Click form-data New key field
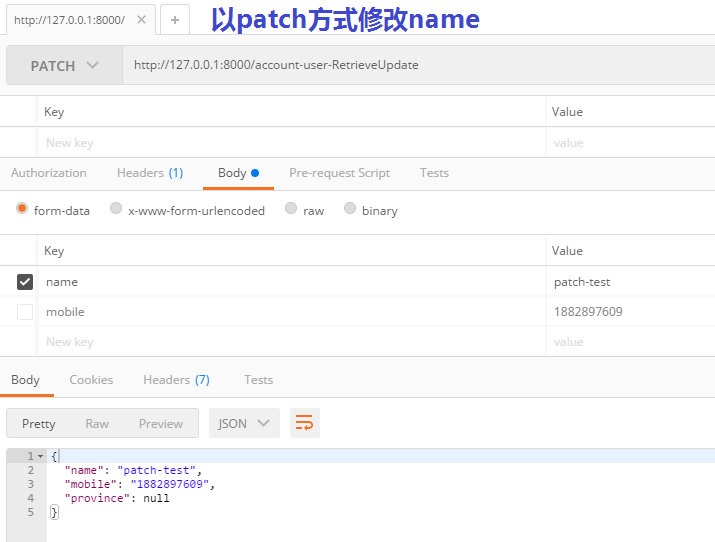Image resolution: width=715 pixels, height=542 pixels. pos(292,342)
